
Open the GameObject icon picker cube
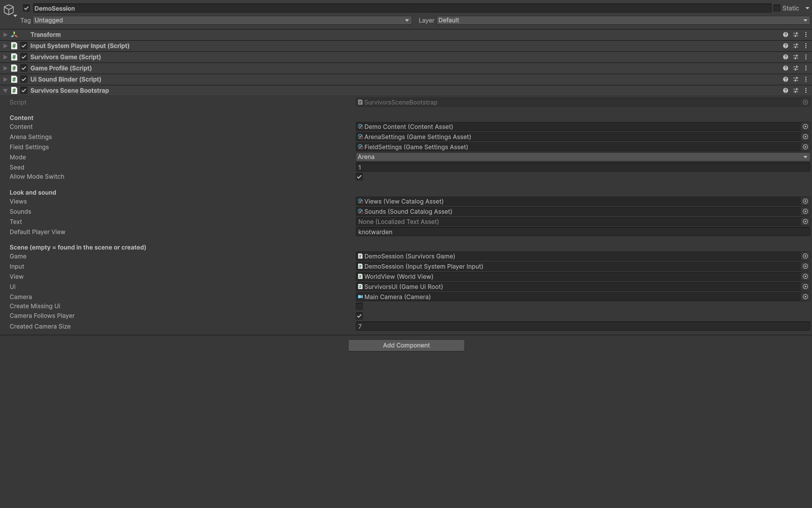(9, 10)
